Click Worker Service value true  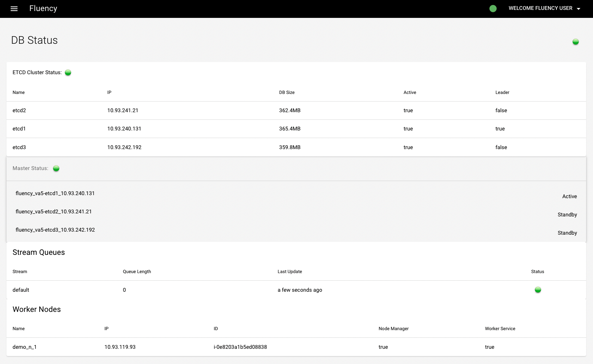coord(489,347)
